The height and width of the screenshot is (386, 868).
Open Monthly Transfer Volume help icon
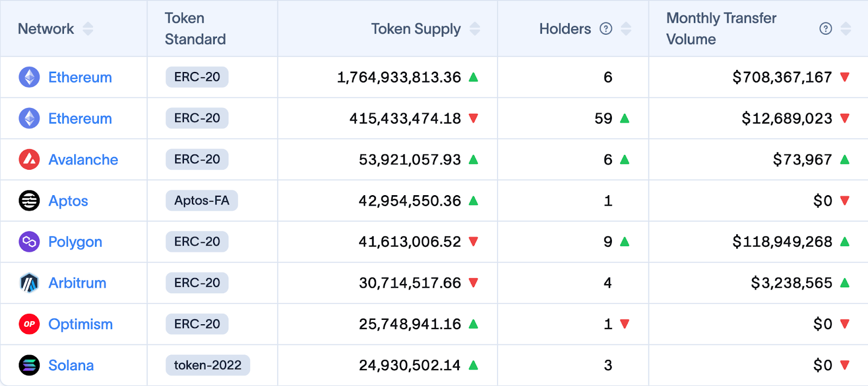[x=826, y=29]
